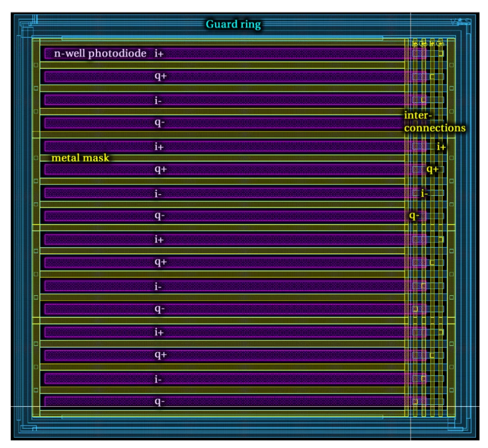Viewport: 488px width, 448px height.
Task: Click the yellow "q-" interconnection label
Action: tap(414, 216)
